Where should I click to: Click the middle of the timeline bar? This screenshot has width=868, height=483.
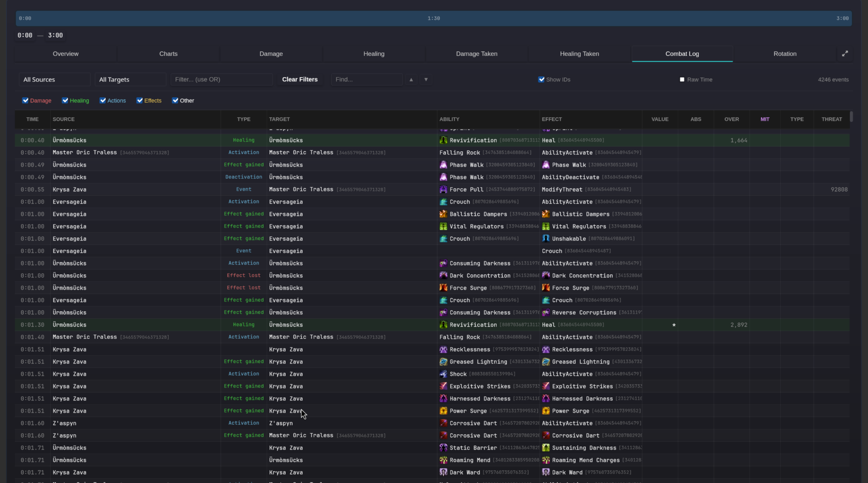coord(434,18)
